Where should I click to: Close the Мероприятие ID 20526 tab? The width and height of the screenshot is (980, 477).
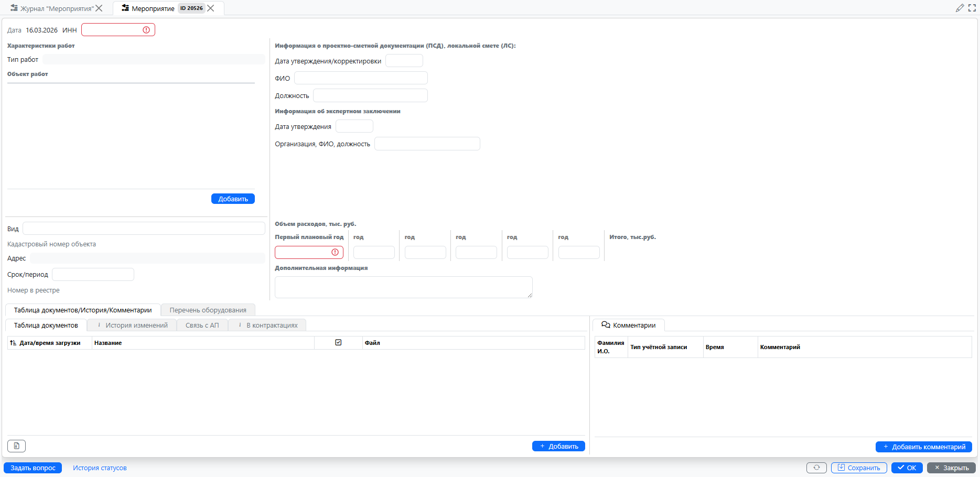(211, 8)
